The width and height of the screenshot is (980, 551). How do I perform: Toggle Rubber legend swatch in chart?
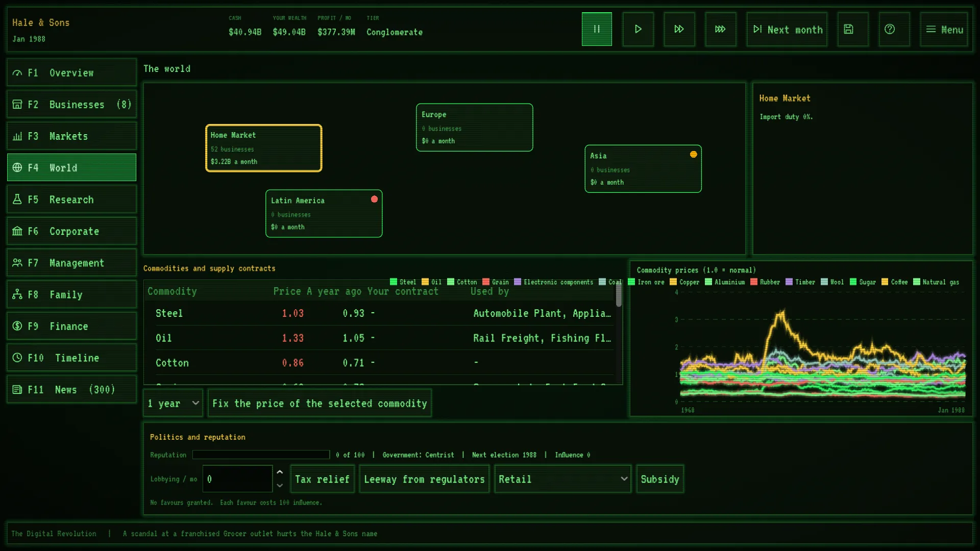pos(754,282)
